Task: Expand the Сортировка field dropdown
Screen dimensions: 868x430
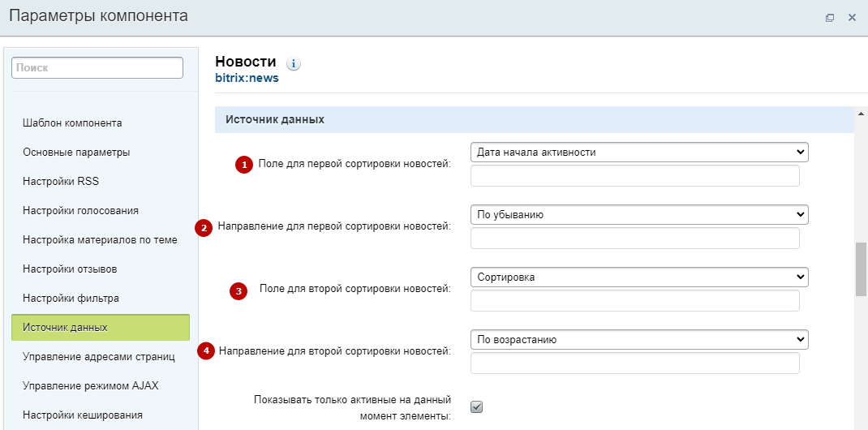Action: (639, 277)
